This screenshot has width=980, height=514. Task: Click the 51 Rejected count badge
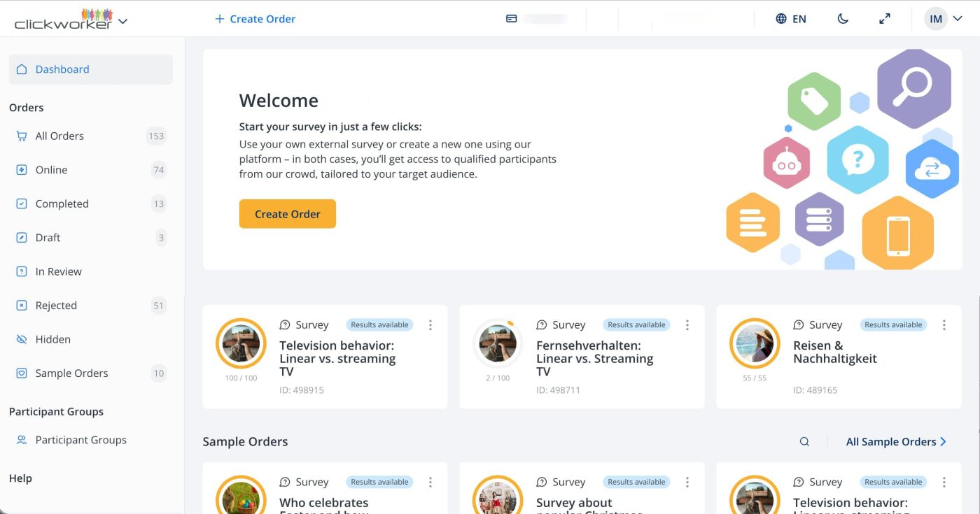(x=159, y=306)
